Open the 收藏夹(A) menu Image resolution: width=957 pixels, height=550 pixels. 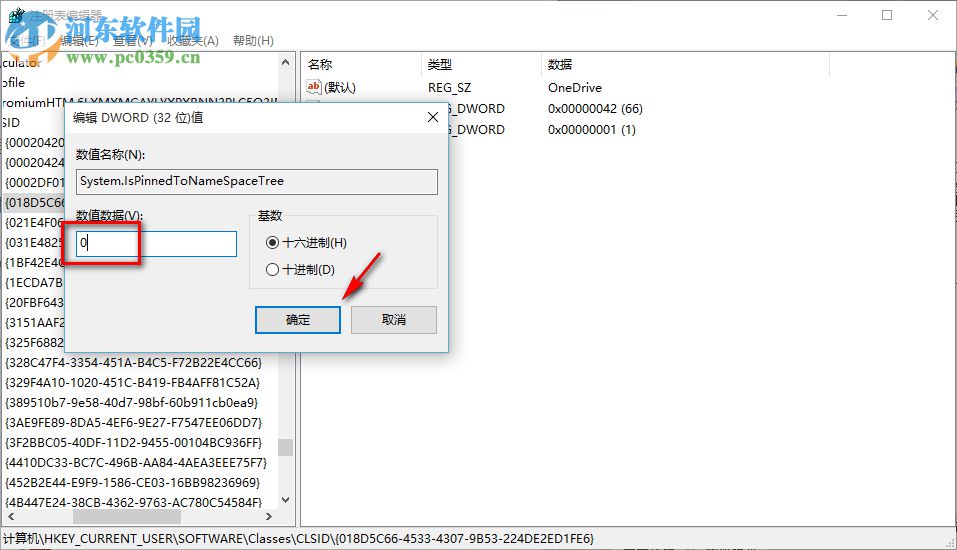coord(193,41)
